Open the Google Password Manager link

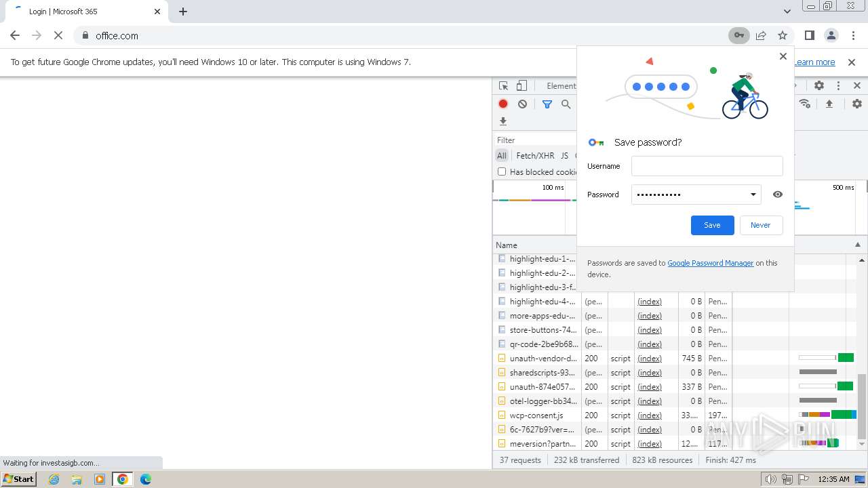pyautogui.click(x=711, y=263)
